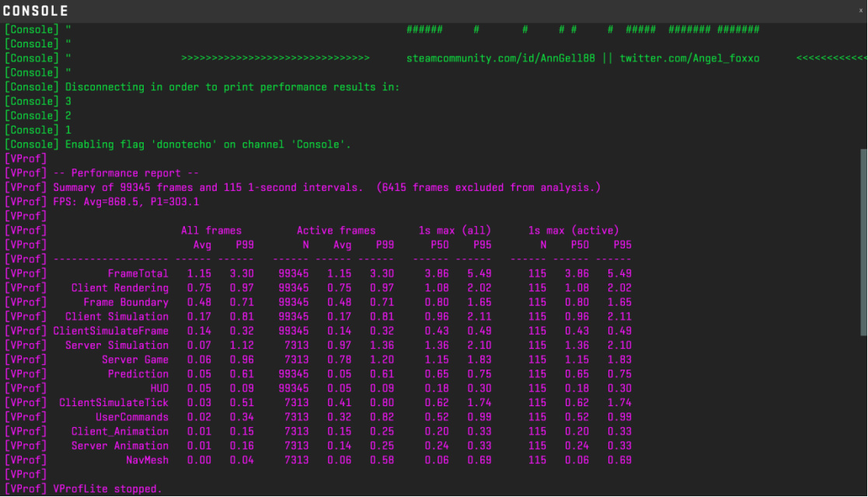Click the CONSOLE title text

[x=36, y=11]
